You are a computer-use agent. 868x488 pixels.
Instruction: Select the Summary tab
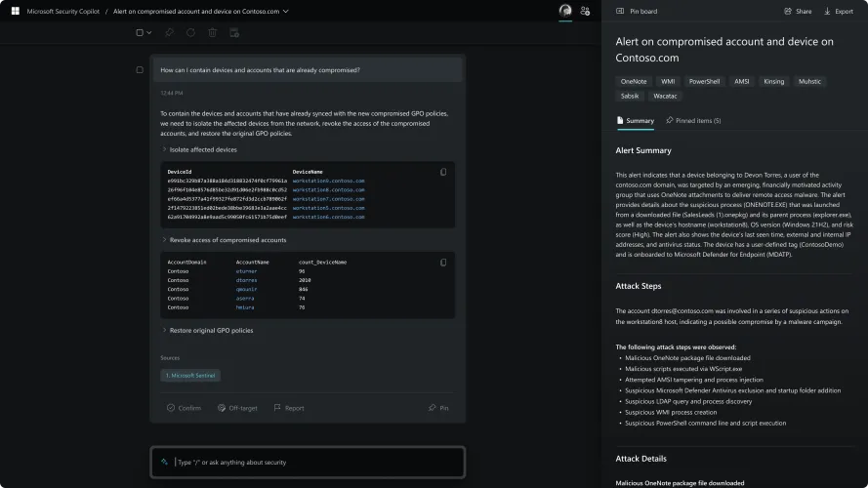pos(635,121)
